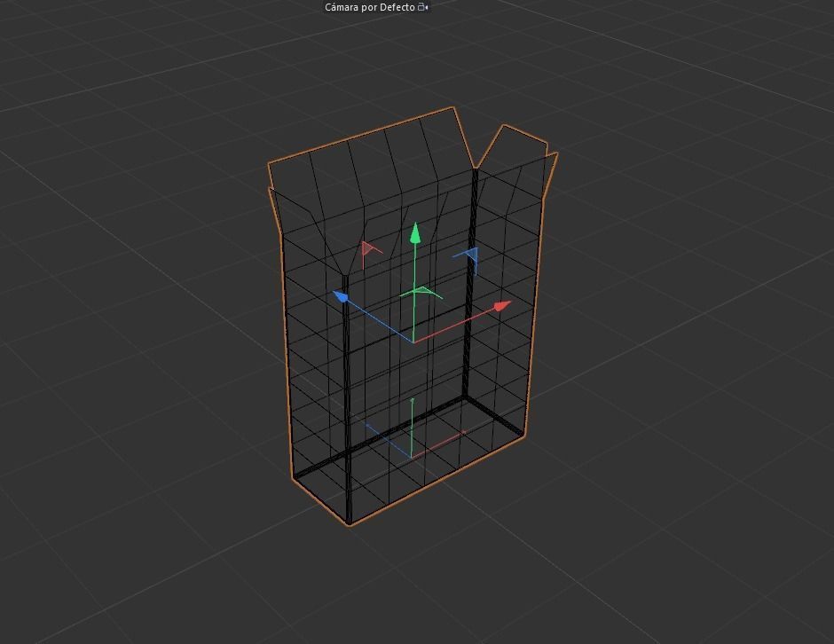Click the green plane handle near gizmo center
Viewport: 834px width, 644px height.
point(421,293)
